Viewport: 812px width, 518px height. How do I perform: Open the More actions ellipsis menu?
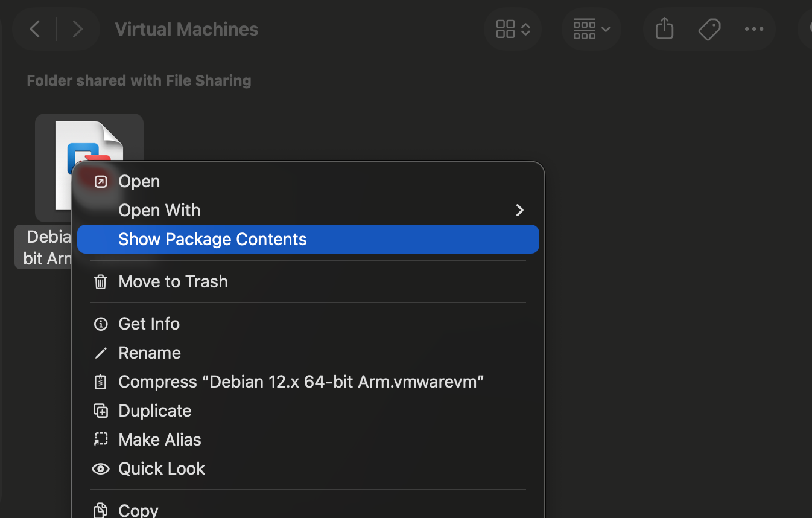tap(754, 29)
